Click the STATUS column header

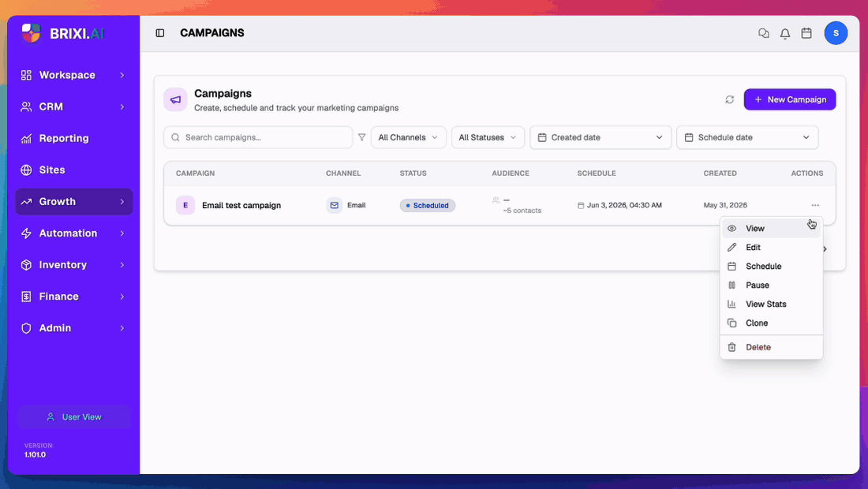(413, 174)
